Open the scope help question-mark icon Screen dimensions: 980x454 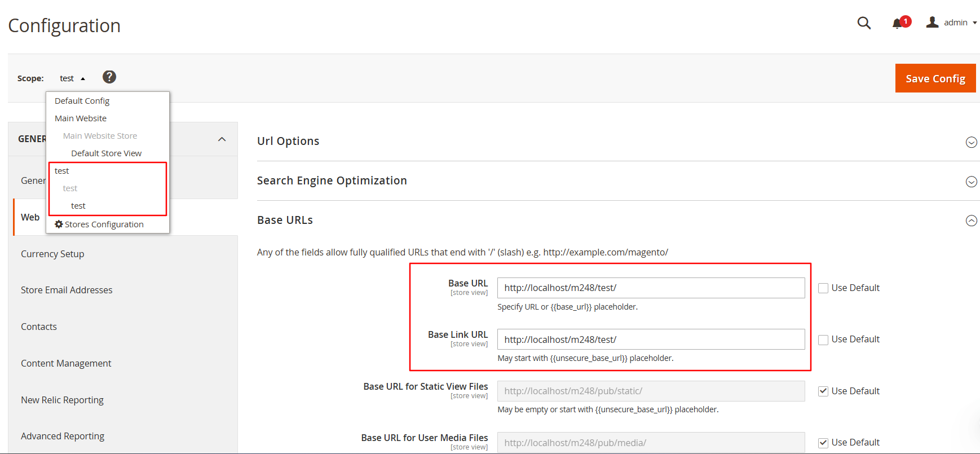[109, 77]
